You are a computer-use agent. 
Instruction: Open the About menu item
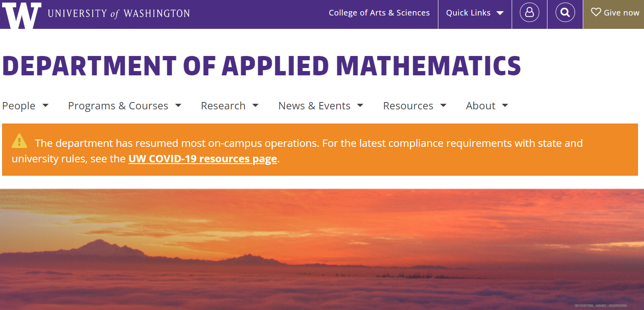point(481,105)
